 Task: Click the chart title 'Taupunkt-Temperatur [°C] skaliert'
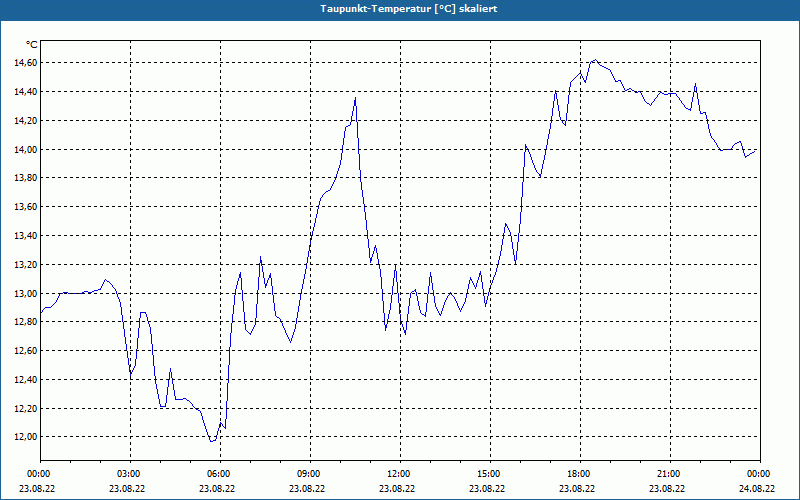coord(409,9)
